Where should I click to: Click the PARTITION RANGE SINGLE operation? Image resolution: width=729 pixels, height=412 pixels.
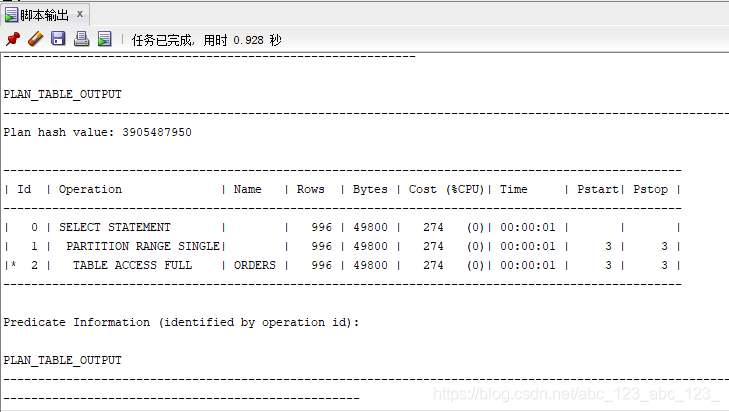pyautogui.click(x=143, y=246)
